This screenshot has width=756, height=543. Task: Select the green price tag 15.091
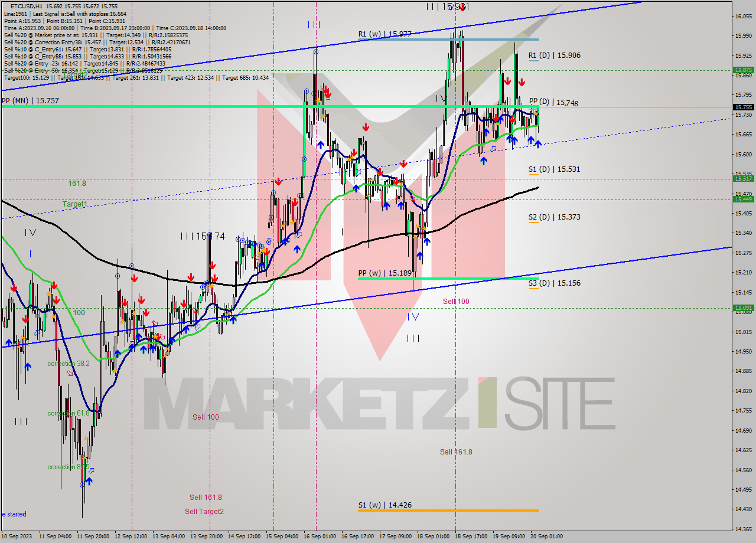pos(743,308)
